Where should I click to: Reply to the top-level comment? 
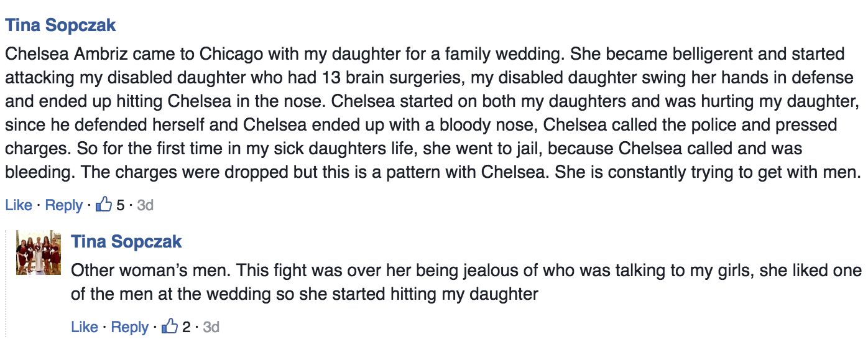(x=64, y=205)
